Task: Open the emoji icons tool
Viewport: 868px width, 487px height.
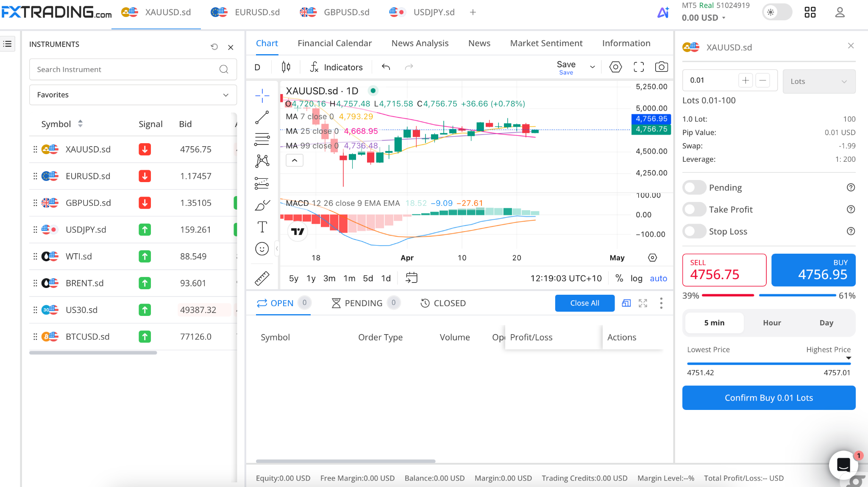Action: [262, 249]
